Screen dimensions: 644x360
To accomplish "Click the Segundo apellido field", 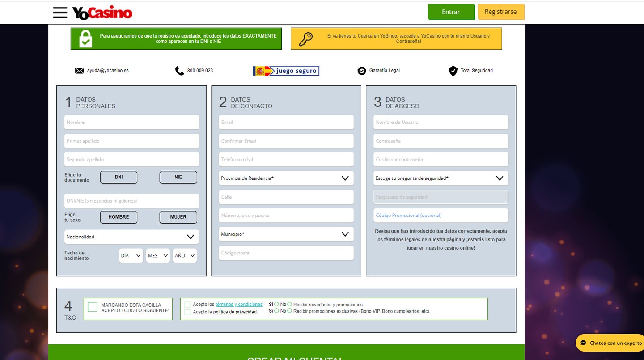I will 131,159.
